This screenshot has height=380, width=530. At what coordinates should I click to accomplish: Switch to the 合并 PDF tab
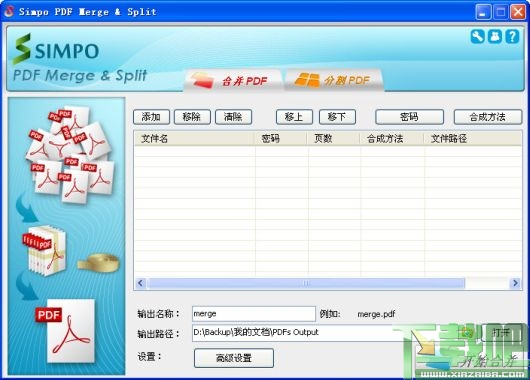(234, 80)
